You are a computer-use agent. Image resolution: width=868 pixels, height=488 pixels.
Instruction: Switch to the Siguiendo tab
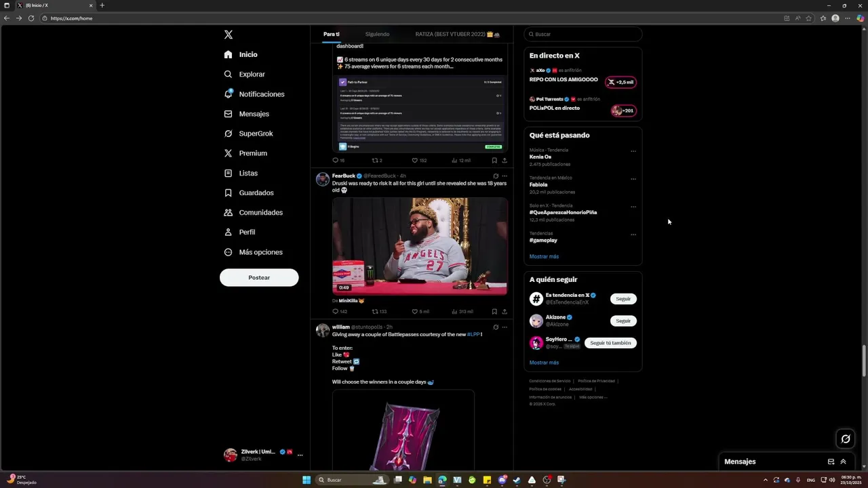[377, 34]
